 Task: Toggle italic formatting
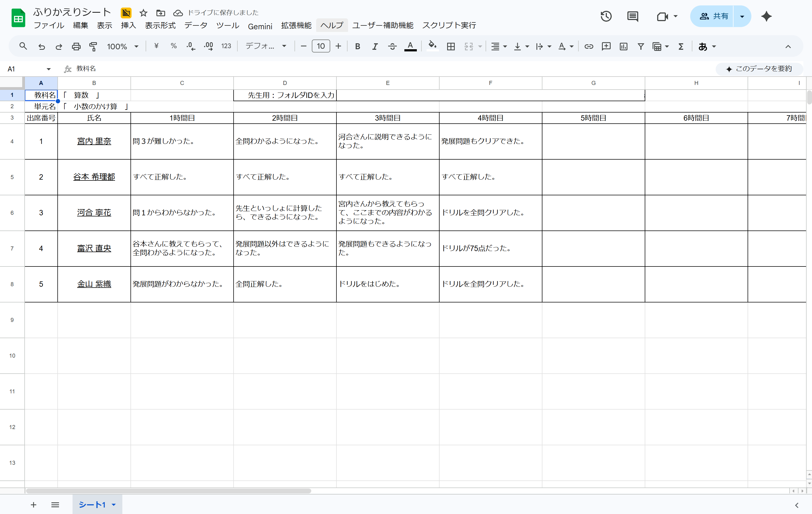tap(375, 47)
